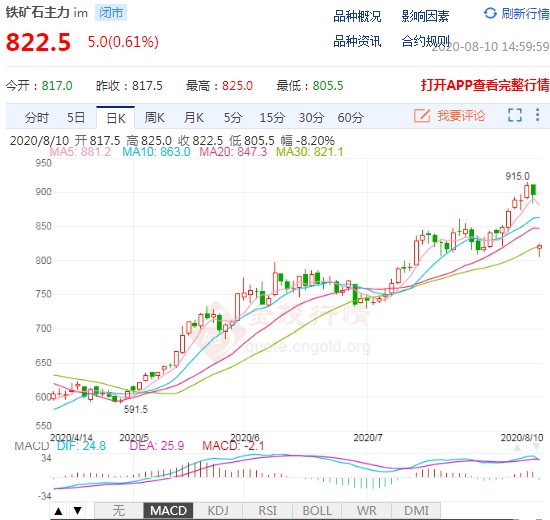The image size is (550, 520).
Task: Switch to the 30分 interval tab
Action: [311, 117]
